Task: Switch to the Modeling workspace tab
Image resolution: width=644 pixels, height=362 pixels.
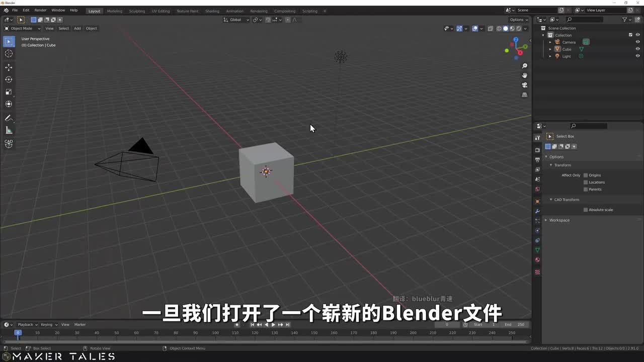Action: [114, 11]
